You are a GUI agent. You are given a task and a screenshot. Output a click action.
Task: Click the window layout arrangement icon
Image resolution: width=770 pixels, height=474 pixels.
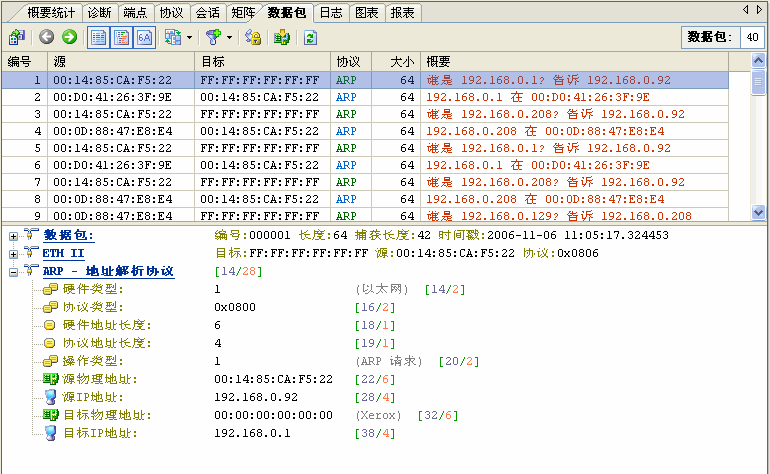[173, 37]
